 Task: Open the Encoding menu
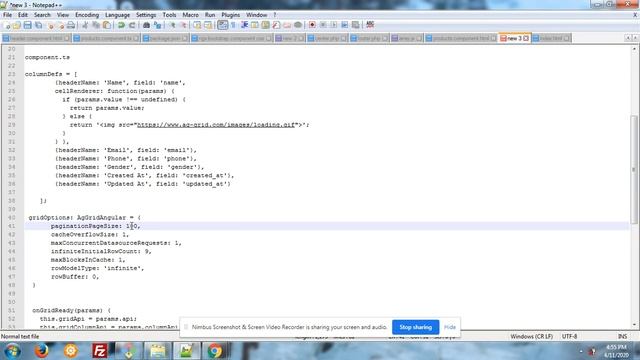87,15
